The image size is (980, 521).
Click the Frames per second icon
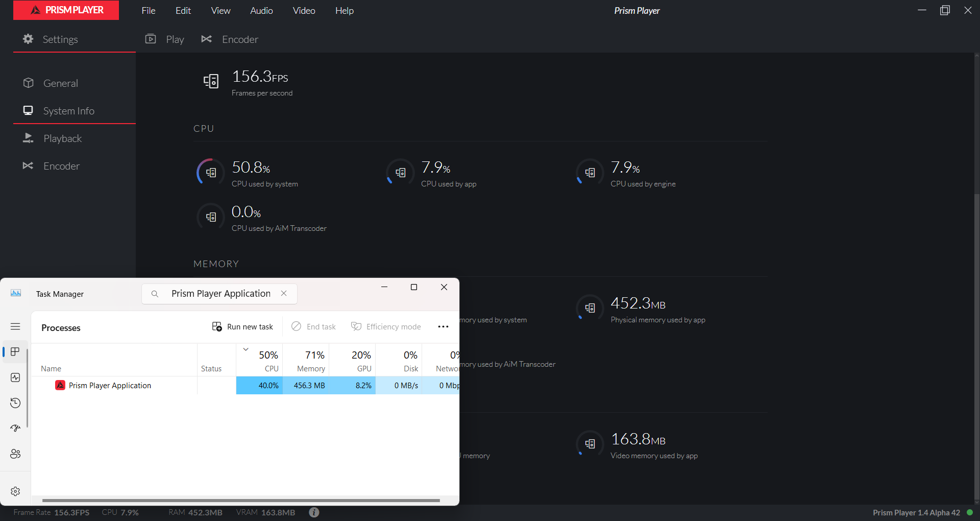click(x=211, y=81)
